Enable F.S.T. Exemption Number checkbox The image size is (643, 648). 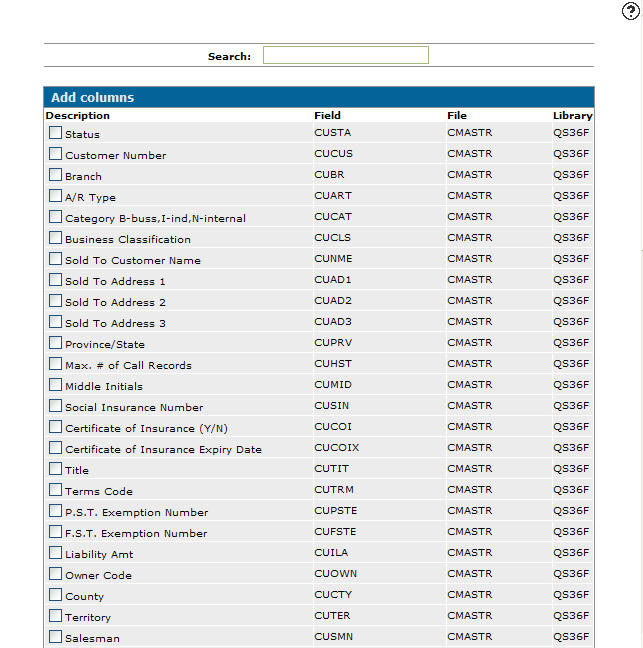click(x=55, y=531)
